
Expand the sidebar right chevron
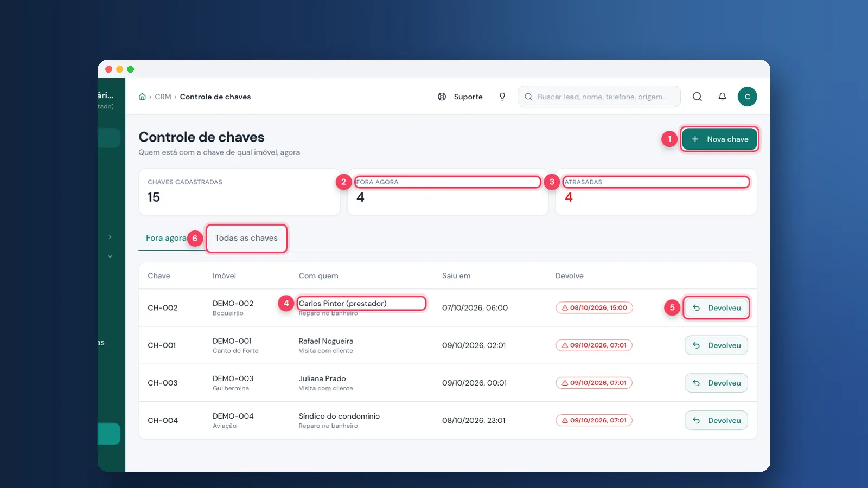(110, 237)
